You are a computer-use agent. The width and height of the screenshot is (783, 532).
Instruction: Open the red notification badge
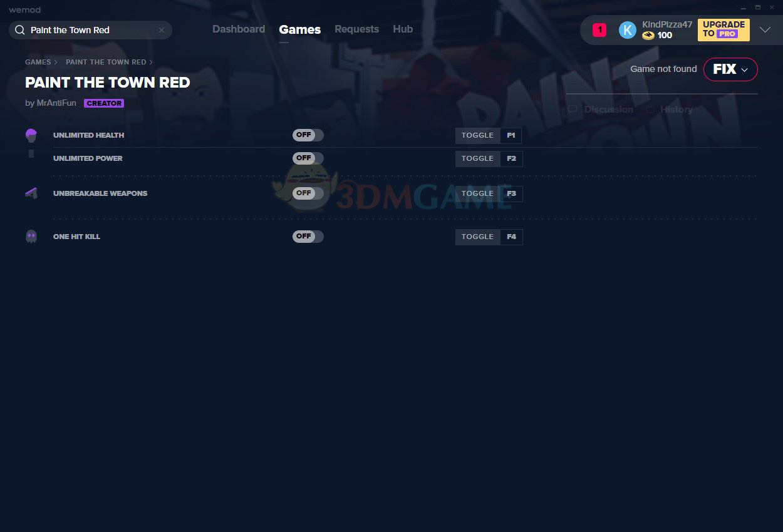[599, 30]
